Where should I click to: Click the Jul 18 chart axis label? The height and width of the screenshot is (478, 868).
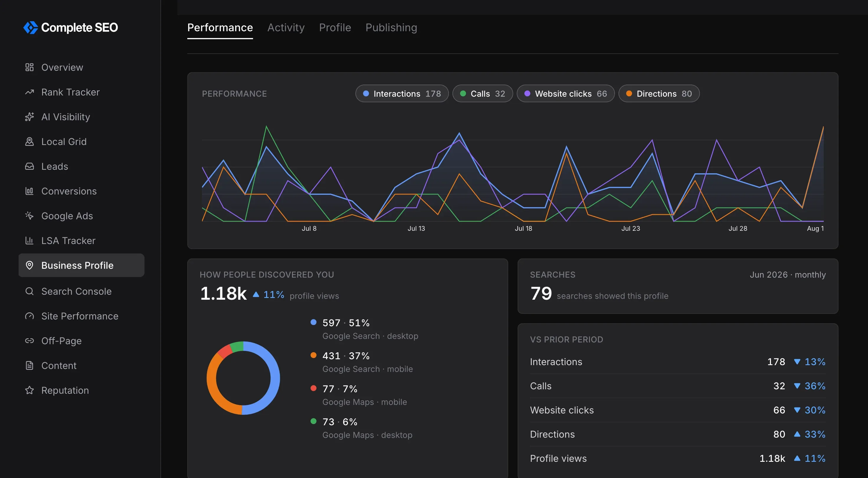point(523,229)
